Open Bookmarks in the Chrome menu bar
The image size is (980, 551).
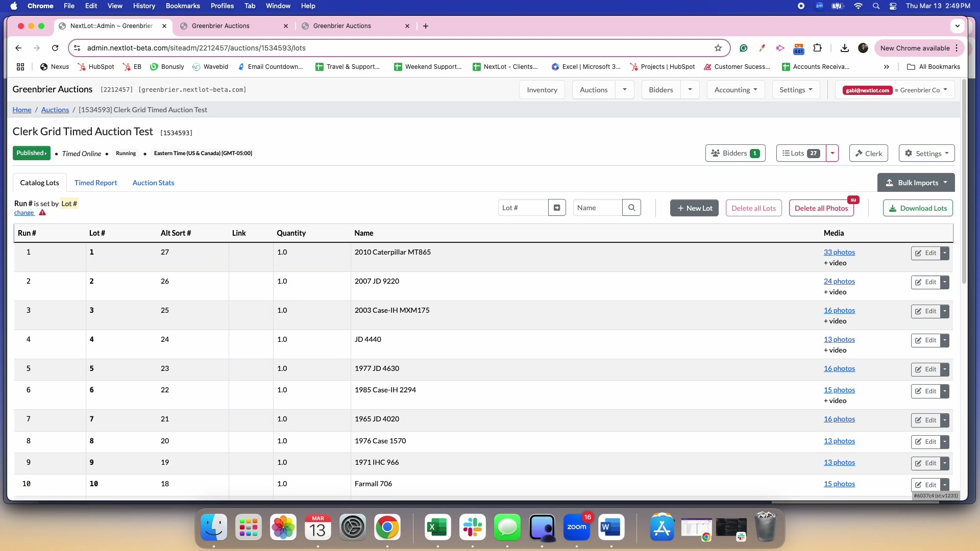point(182,6)
